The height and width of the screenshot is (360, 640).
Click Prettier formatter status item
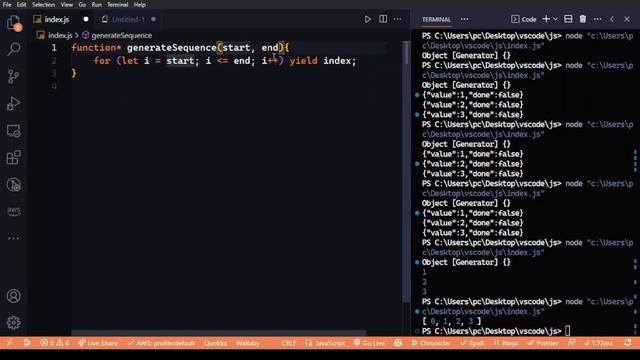[x=542, y=343]
